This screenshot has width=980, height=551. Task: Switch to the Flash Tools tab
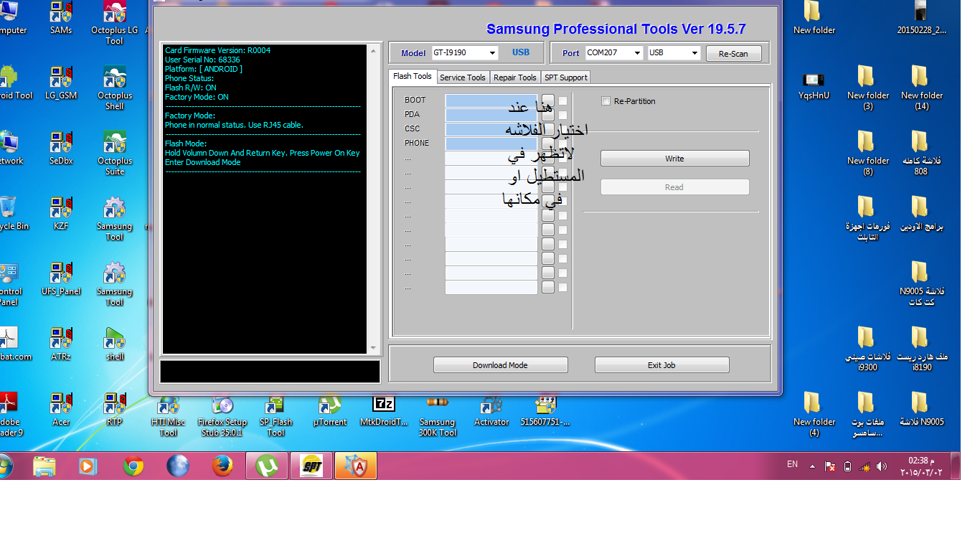pos(413,76)
